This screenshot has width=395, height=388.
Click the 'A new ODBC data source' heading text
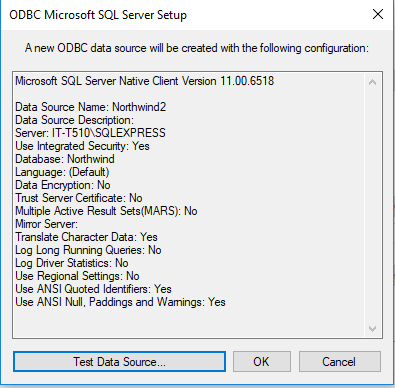pyautogui.click(x=197, y=48)
